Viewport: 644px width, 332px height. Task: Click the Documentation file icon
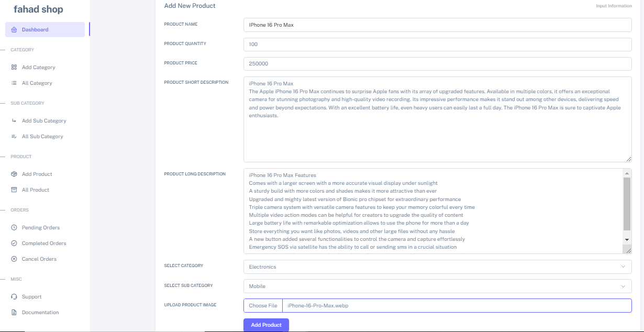[x=14, y=313]
